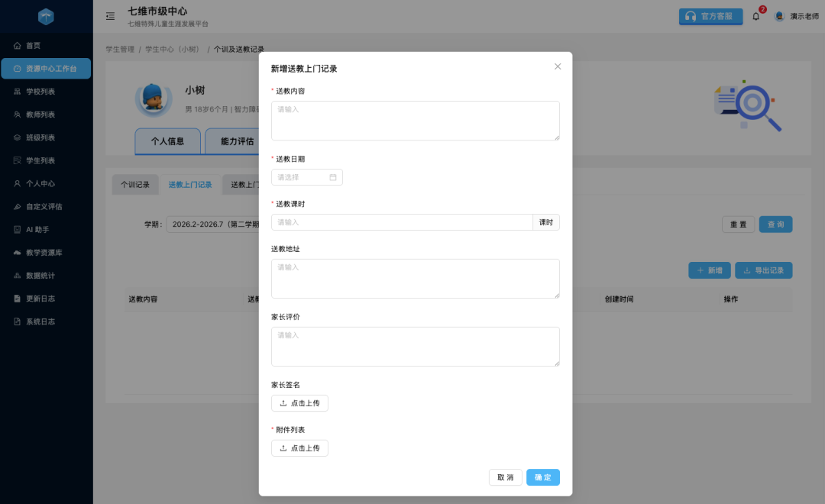Click the 教学资源库 cloud icon
The image size is (825, 504).
tap(18, 253)
